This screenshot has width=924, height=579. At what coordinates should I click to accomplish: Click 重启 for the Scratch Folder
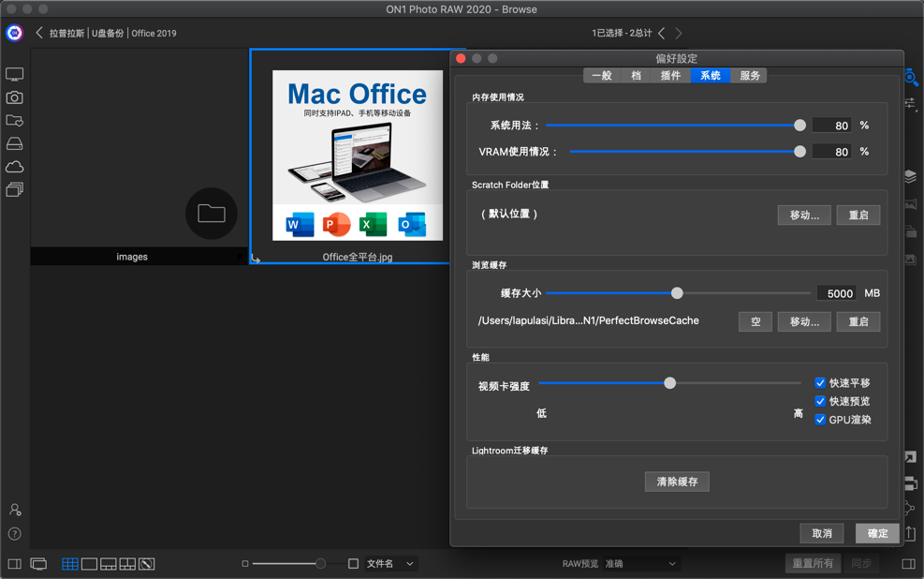coord(858,215)
